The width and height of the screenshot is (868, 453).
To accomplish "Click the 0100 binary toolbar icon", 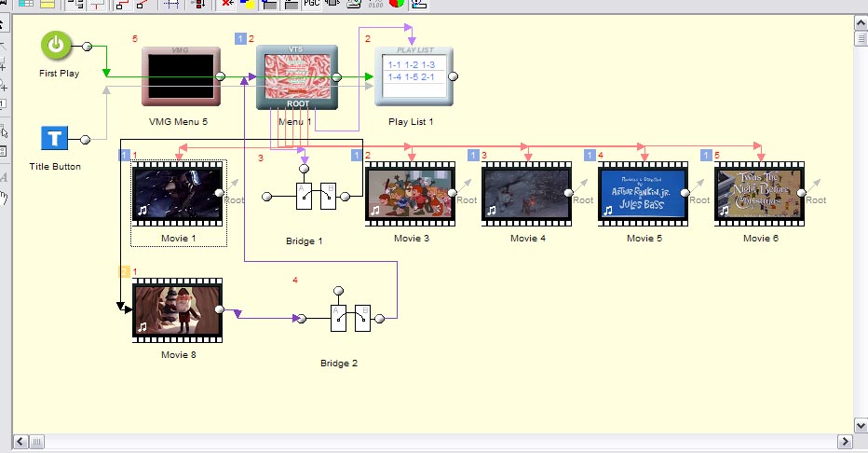I will coord(375,4).
